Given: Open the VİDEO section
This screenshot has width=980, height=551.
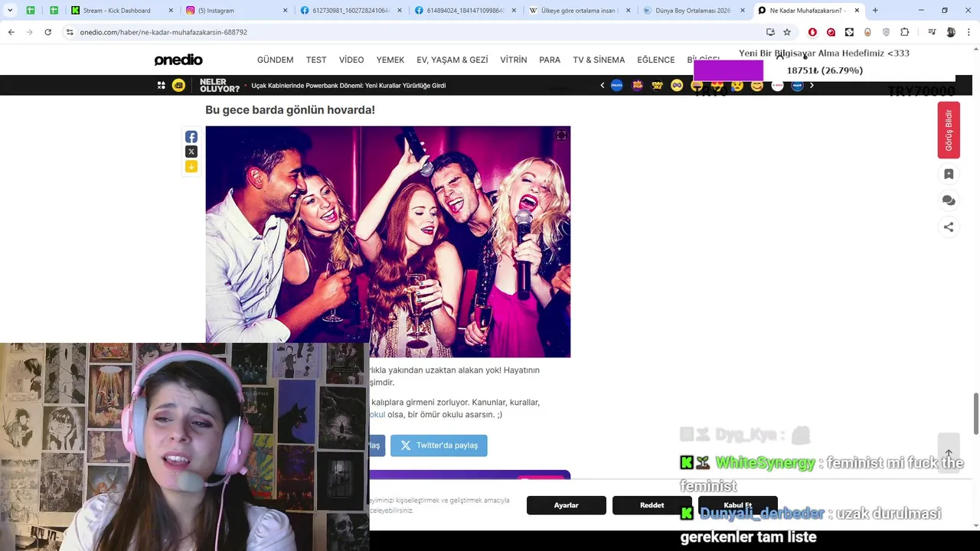Looking at the screenshot, I should tap(351, 60).
